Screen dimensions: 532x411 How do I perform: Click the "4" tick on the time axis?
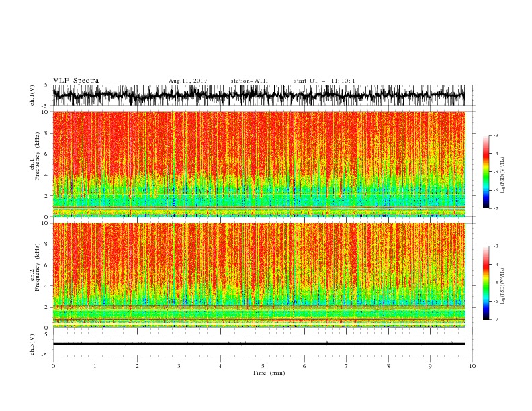tap(220, 366)
